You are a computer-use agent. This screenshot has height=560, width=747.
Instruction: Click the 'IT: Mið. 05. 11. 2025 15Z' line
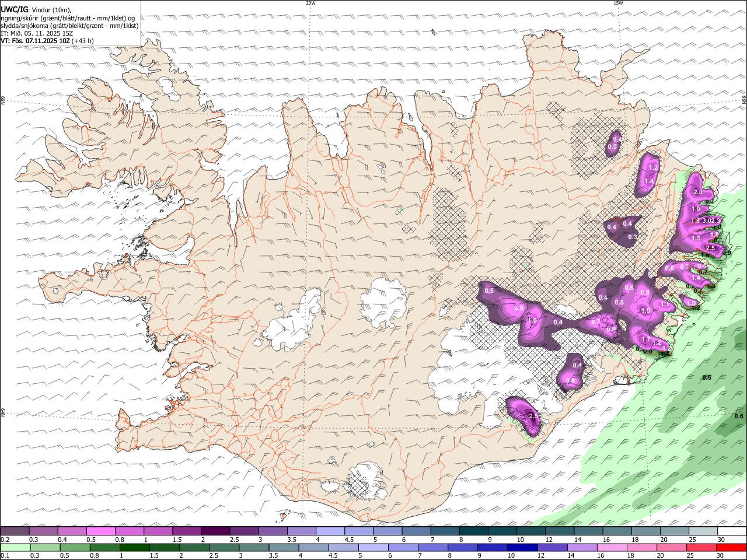(x=37, y=33)
